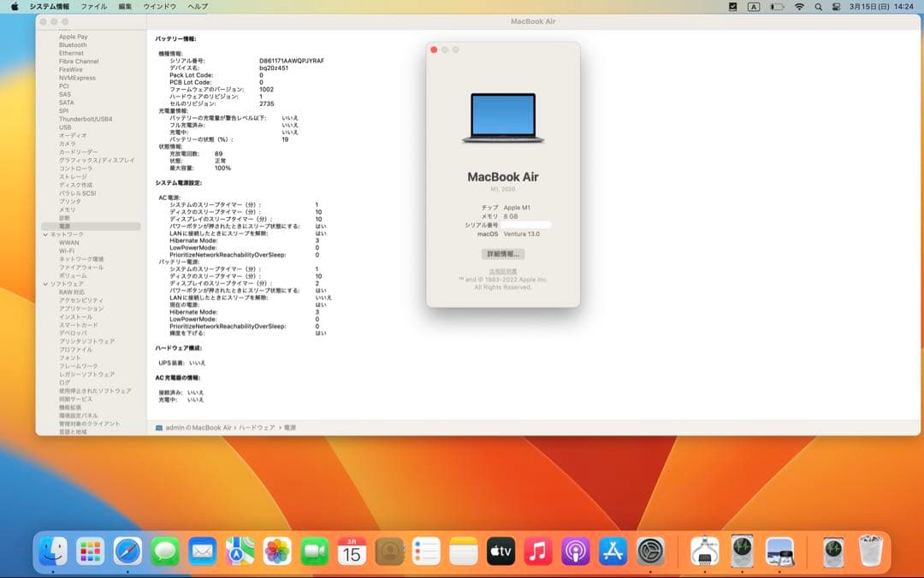
Task: Open the Apple menu
Action: click(x=15, y=7)
